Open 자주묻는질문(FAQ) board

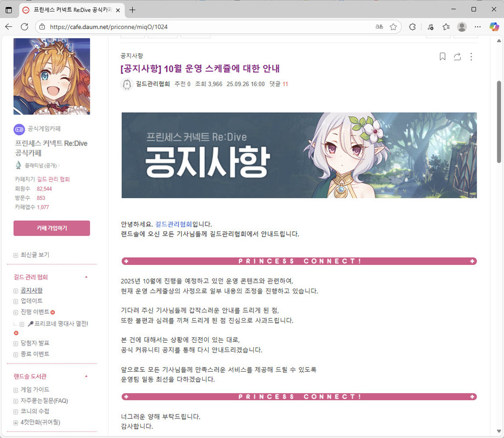[x=44, y=401]
